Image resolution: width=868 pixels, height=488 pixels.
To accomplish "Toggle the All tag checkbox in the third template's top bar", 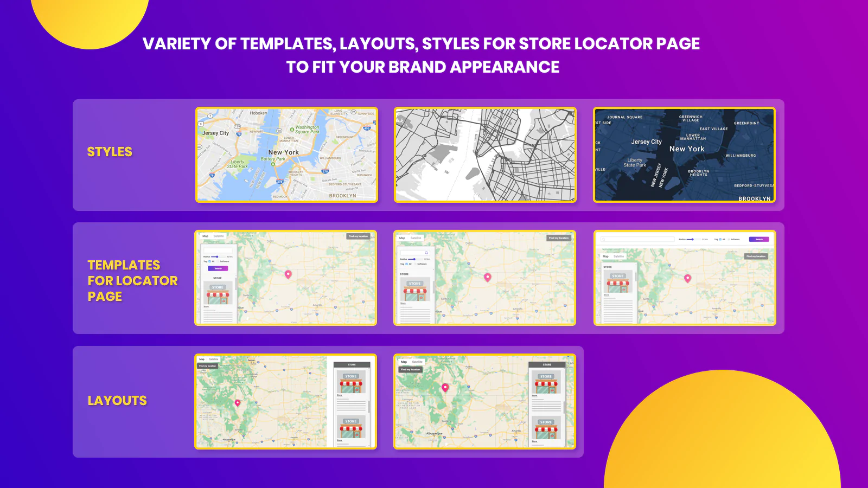I will pos(720,239).
